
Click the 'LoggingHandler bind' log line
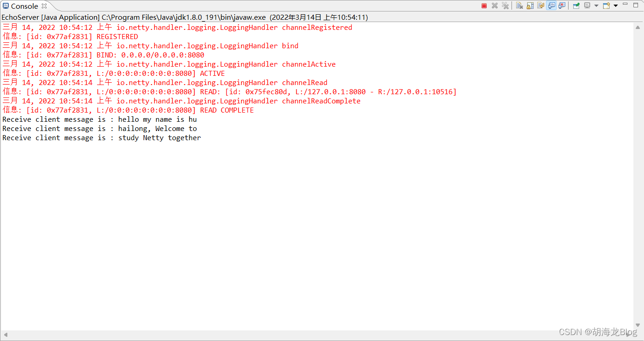coord(150,45)
